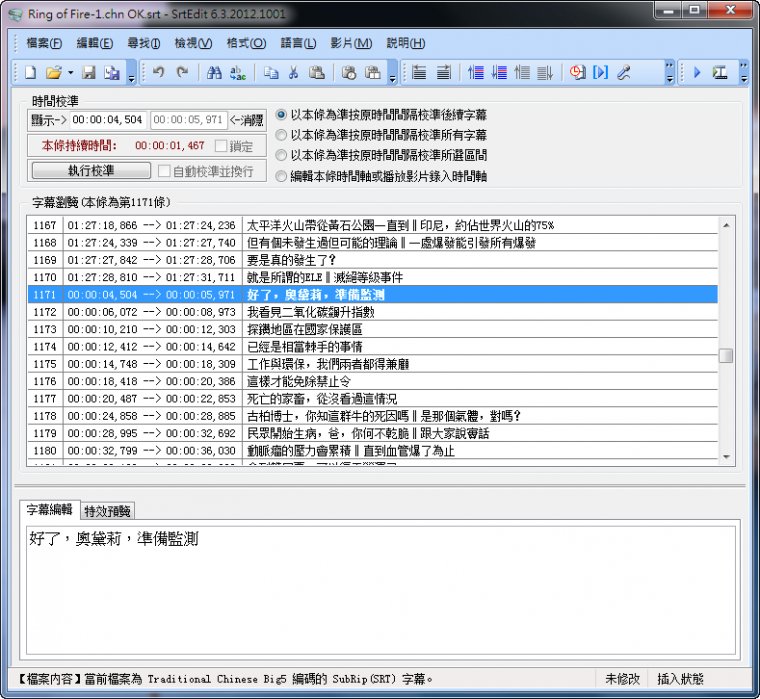Screen dimensions: 760x699
Task: Switch to the 特效預覽 tab
Action: click(108, 511)
